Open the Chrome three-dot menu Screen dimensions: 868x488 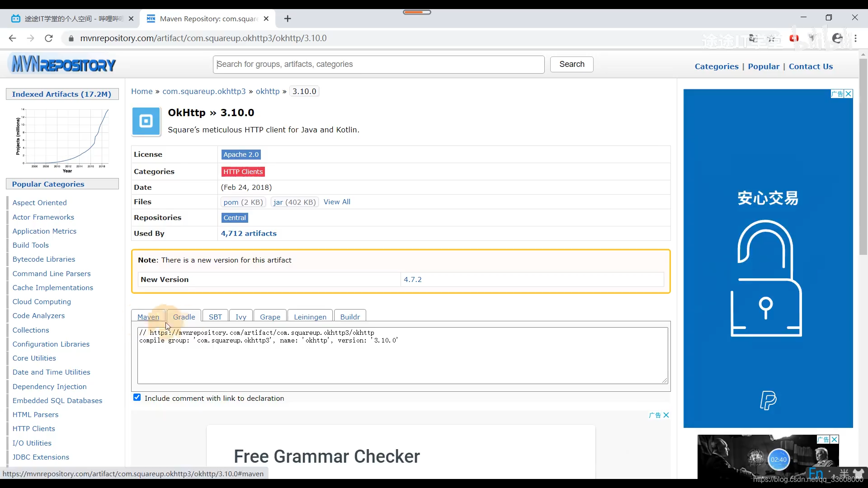click(x=855, y=38)
